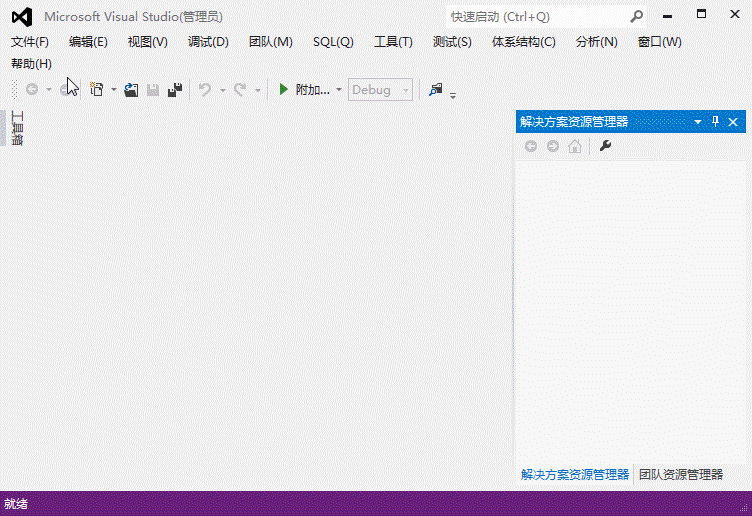Open the 帮助(H) menu
The image size is (752, 516).
coord(31,64)
